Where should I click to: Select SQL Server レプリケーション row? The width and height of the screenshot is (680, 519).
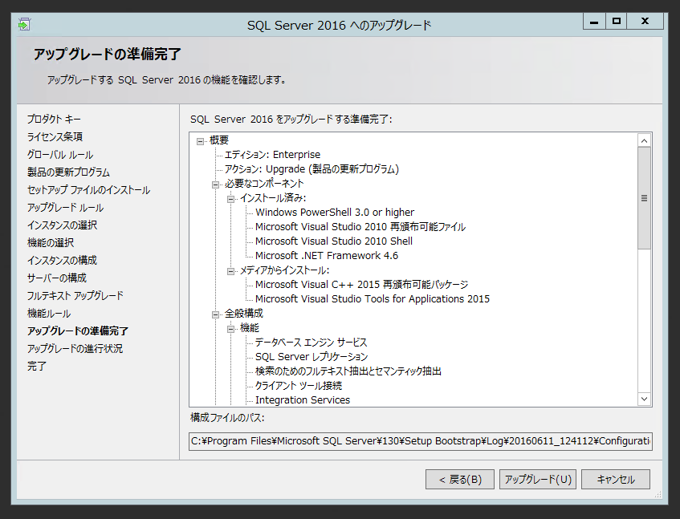[311, 356]
